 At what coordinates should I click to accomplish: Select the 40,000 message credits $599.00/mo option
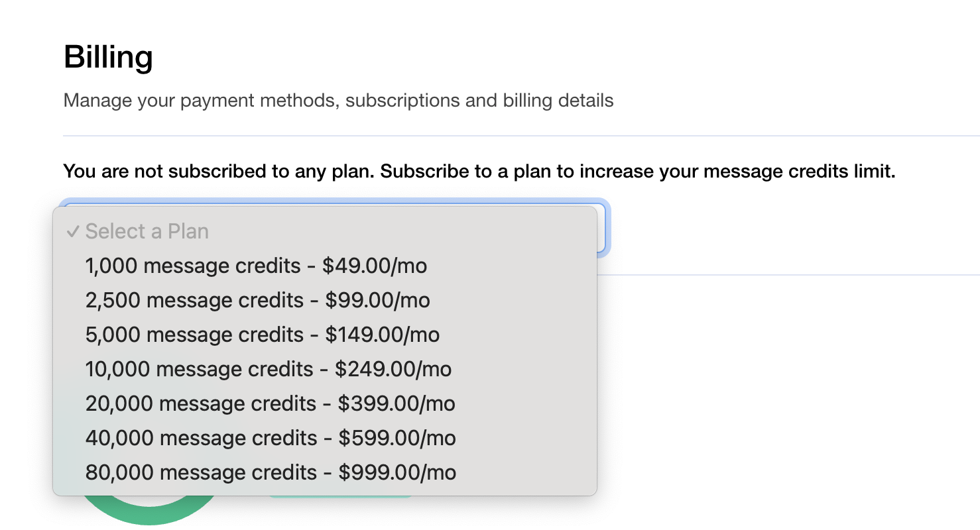click(271, 438)
